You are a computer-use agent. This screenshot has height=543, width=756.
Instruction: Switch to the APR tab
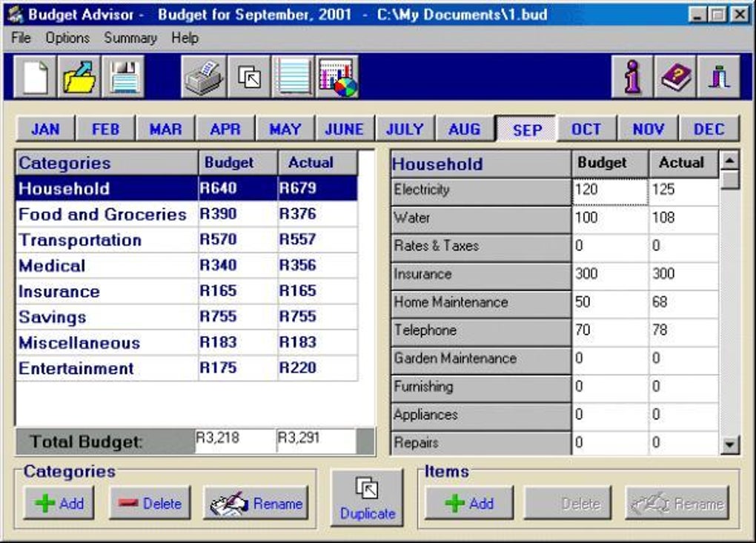tap(225, 129)
